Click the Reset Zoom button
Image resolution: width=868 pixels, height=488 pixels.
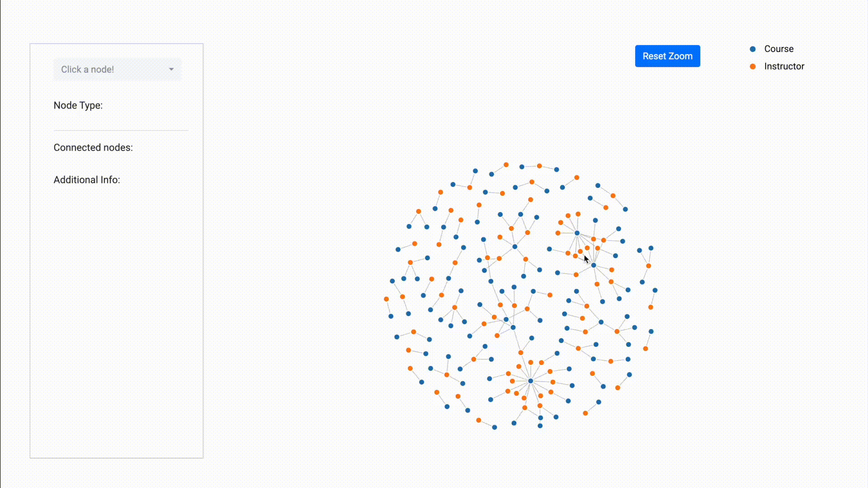pos(667,56)
